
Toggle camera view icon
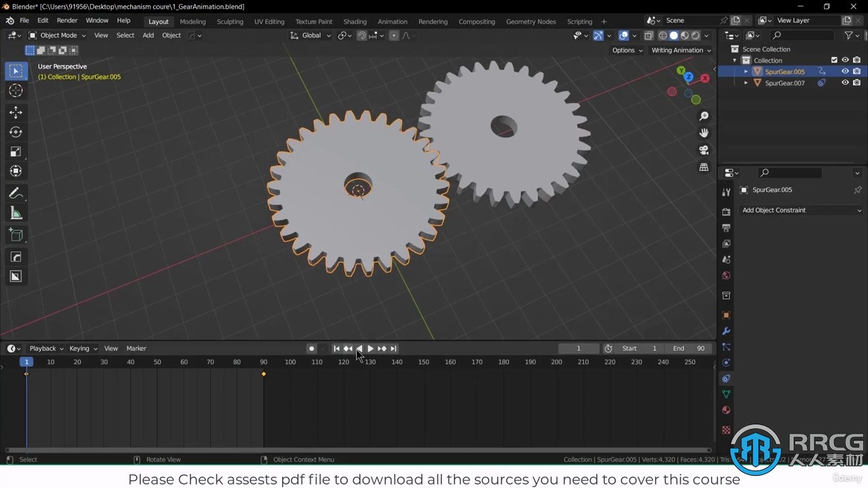click(x=704, y=150)
